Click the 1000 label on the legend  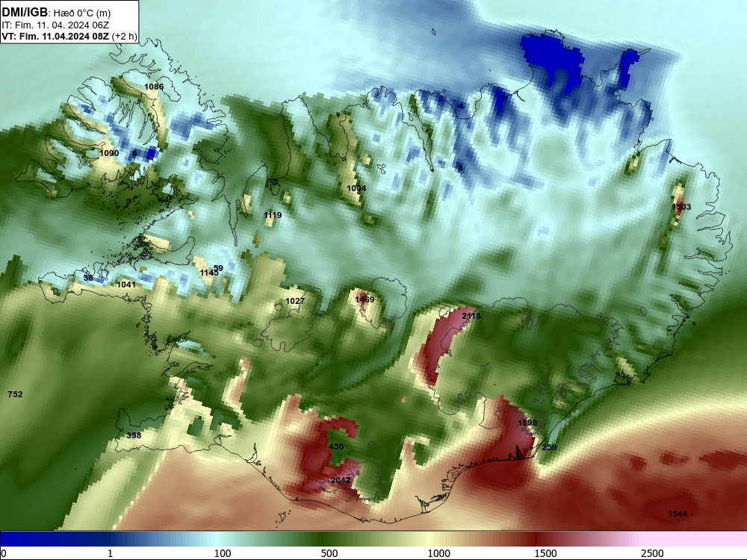coord(438,553)
